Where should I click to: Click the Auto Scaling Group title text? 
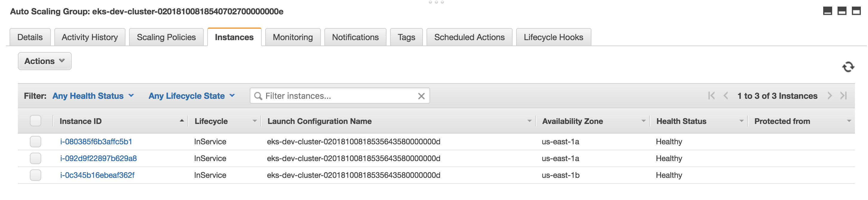click(147, 11)
